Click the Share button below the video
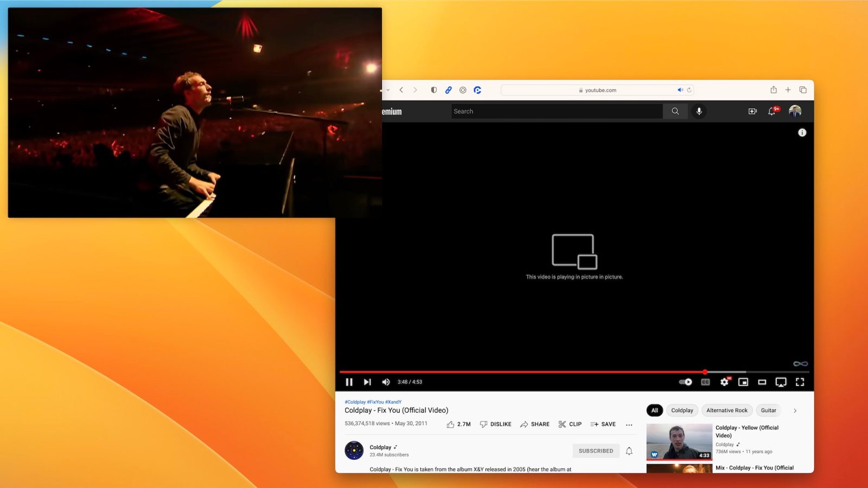868x488 pixels. point(534,424)
